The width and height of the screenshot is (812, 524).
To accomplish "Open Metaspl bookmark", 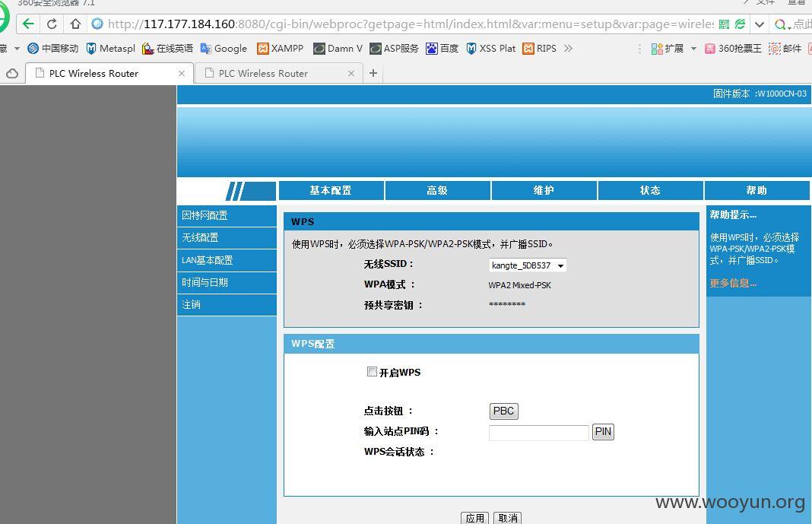I will point(110,48).
